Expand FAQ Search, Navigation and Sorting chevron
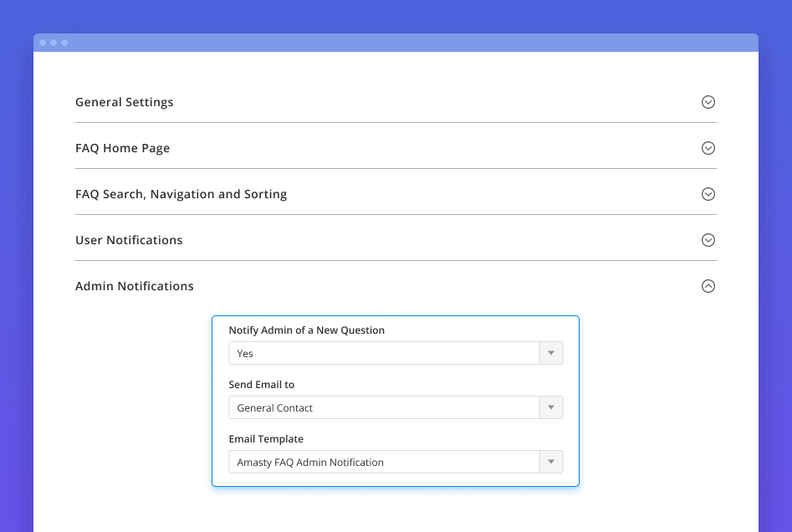The image size is (792, 532). pyautogui.click(x=708, y=194)
